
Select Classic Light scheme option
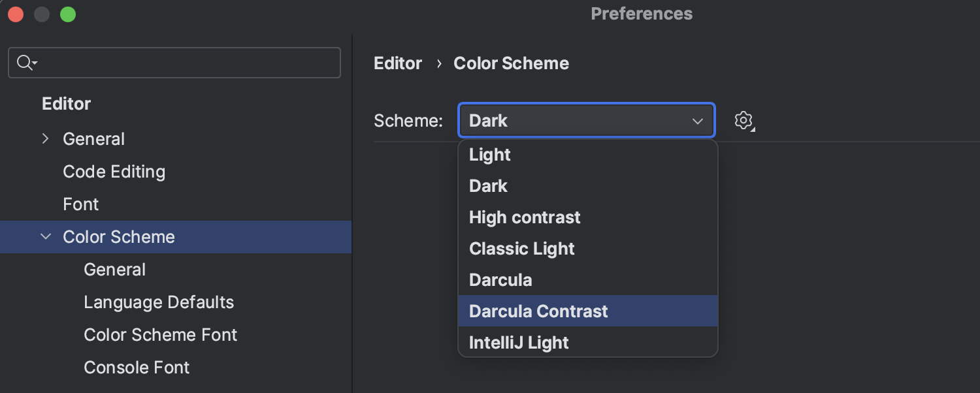[x=522, y=249]
